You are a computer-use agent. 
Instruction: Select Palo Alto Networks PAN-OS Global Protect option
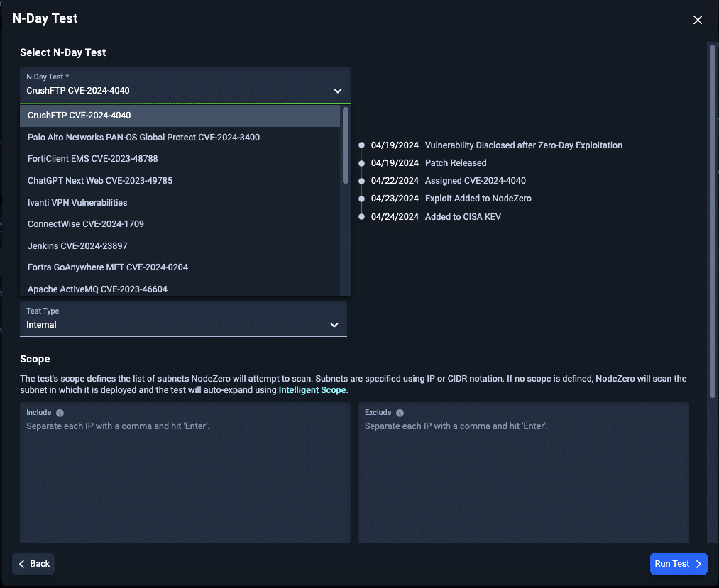coord(180,138)
